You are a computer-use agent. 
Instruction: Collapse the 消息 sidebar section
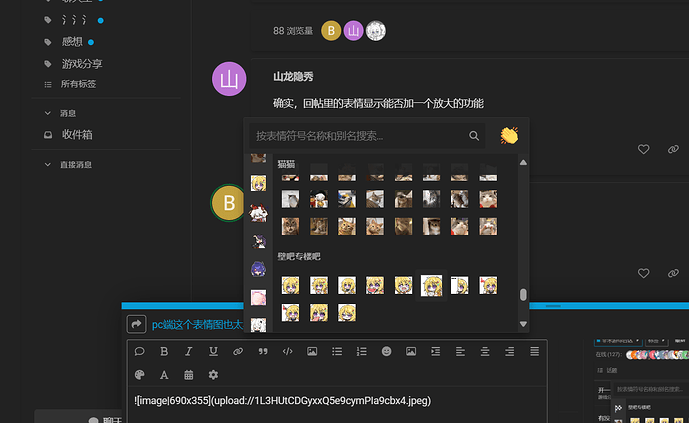(47, 113)
